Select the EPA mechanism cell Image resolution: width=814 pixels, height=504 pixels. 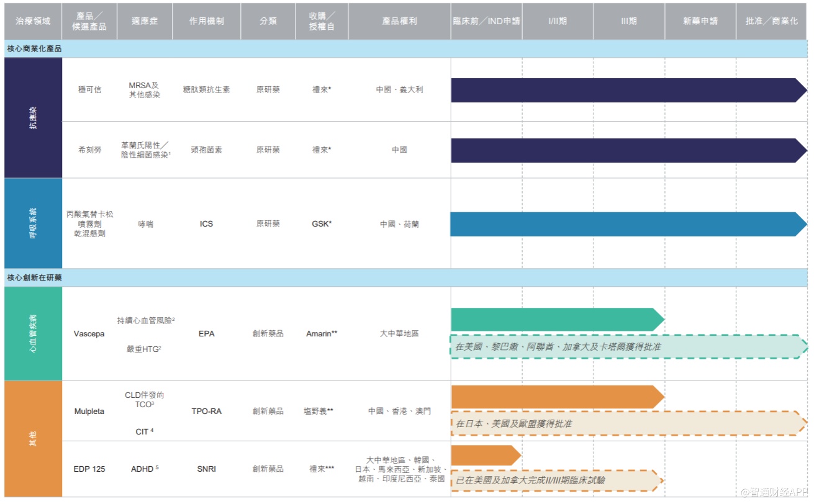coord(206,334)
